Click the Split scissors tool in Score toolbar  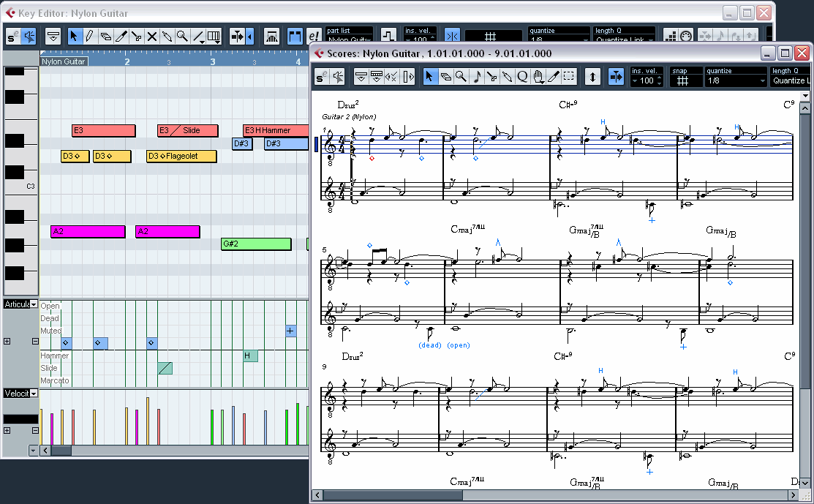[x=491, y=76]
